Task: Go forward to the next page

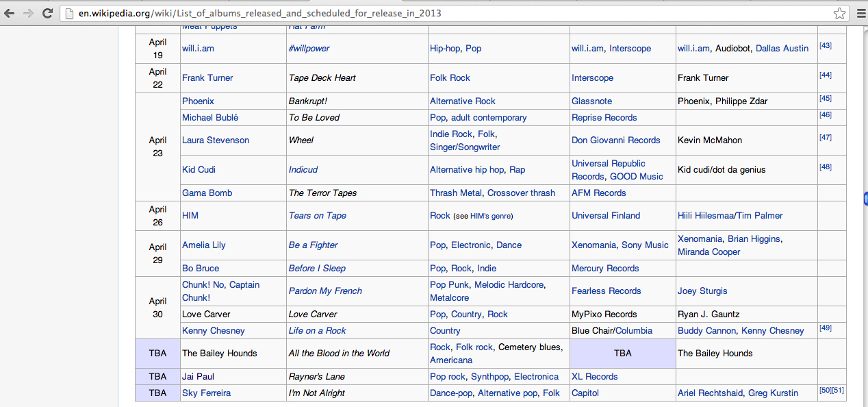Action: point(29,13)
